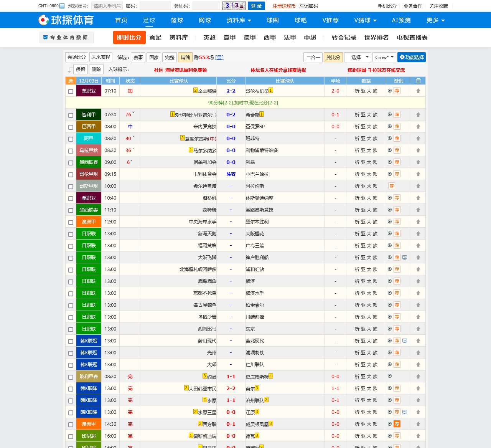Open live TV icon for 大阪飞脚 match

tap(405, 257)
